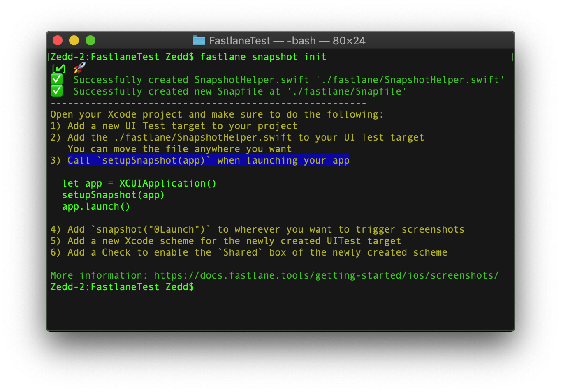This screenshot has height=392, width=561.
Task: Click line 'You can move the file anywhere you want'
Action: [x=180, y=149]
